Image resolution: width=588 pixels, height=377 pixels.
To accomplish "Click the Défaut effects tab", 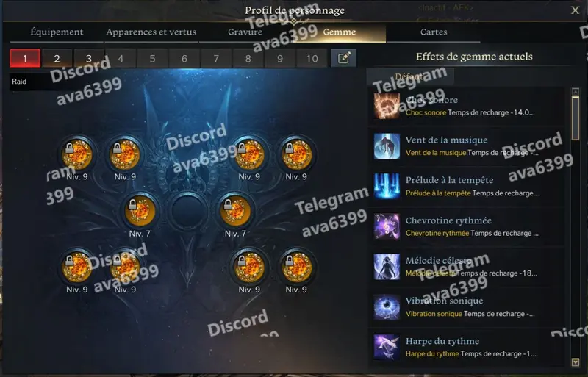I will coord(410,76).
